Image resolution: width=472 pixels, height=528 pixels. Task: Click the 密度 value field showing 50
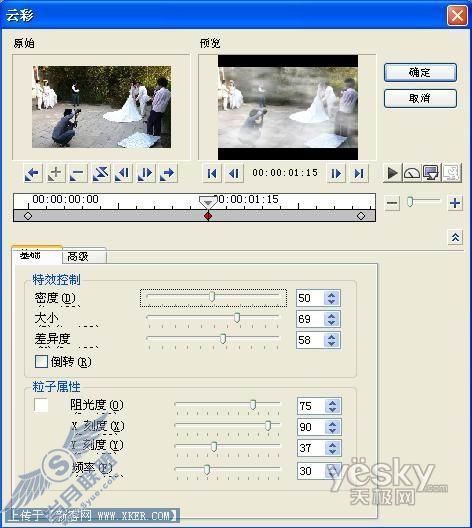(x=310, y=298)
